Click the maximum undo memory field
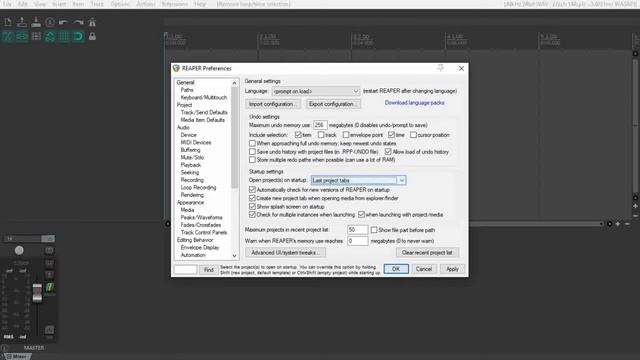 pos(320,125)
